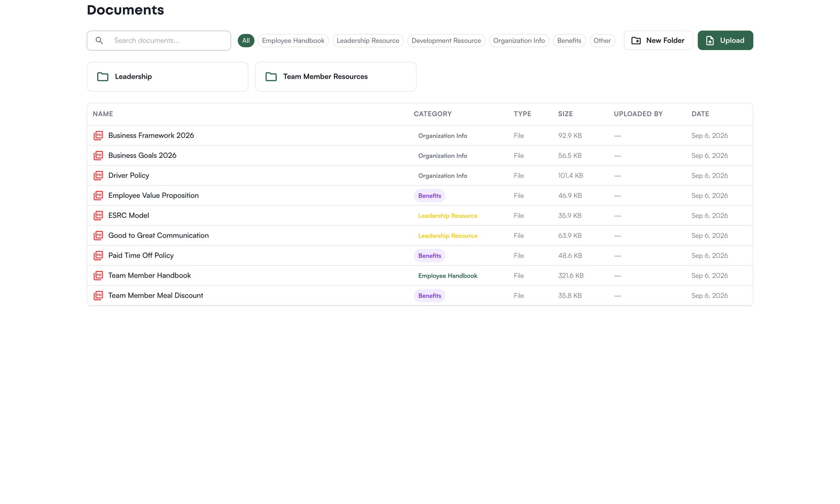Click the 321.6 KB size cell
This screenshot has width=840, height=504.
tap(571, 275)
